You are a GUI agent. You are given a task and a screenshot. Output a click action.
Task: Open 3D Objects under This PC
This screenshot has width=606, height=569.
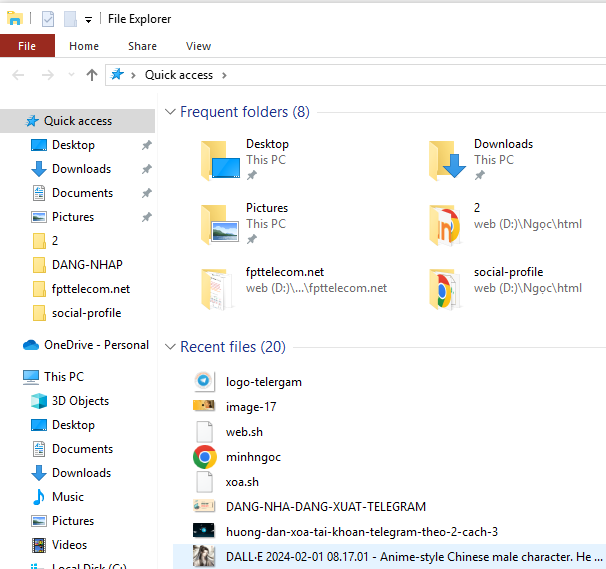click(80, 401)
